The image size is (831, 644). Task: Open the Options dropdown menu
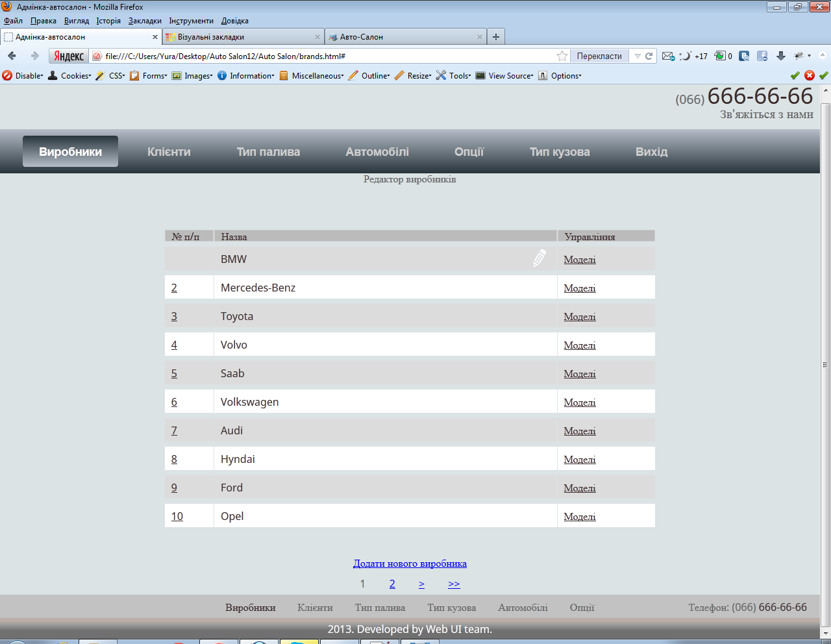point(560,75)
